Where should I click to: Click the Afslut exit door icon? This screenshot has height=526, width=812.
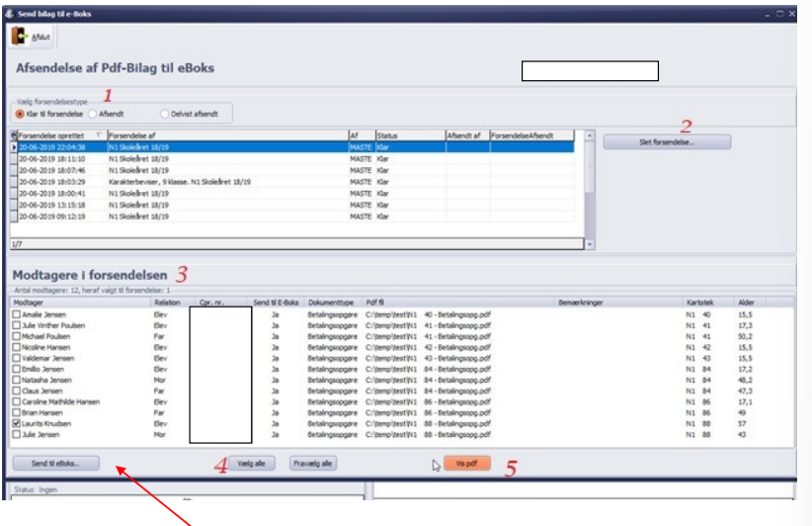pyautogui.click(x=20, y=37)
